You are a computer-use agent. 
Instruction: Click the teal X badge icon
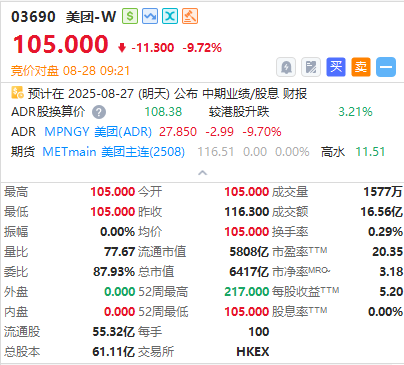[x=170, y=16]
